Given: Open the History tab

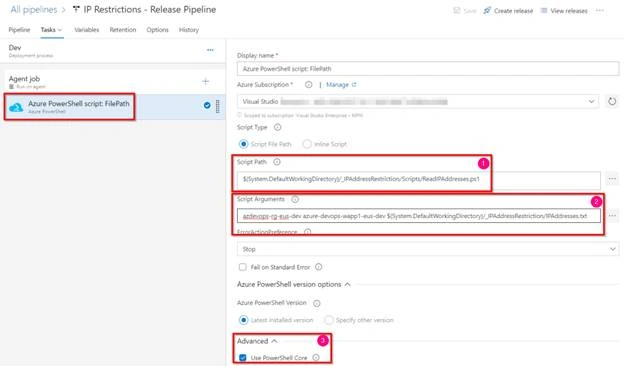Looking at the screenshot, I should coord(189,30).
